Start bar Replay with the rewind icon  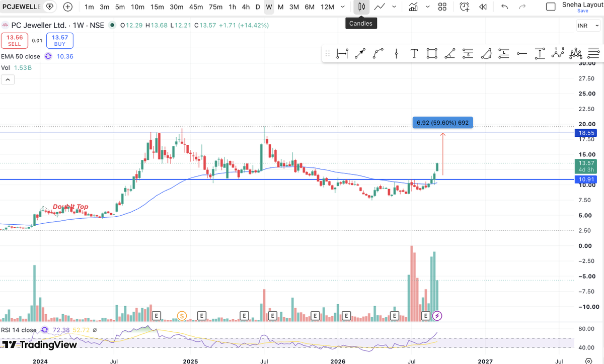click(483, 7)
